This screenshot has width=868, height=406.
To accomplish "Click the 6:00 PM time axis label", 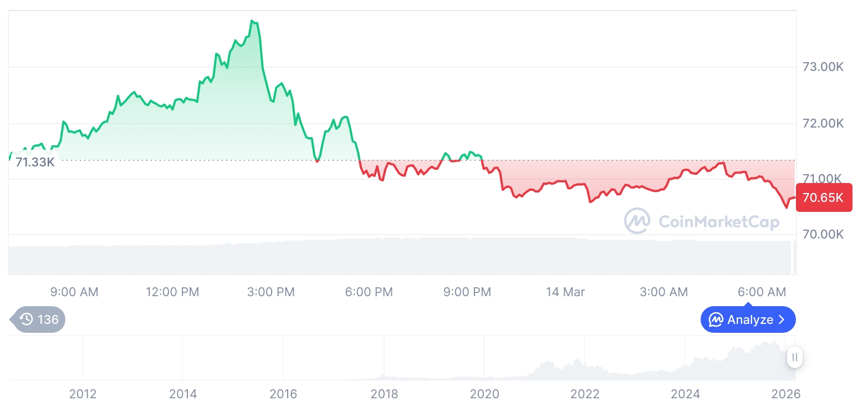I will [369, 292].
